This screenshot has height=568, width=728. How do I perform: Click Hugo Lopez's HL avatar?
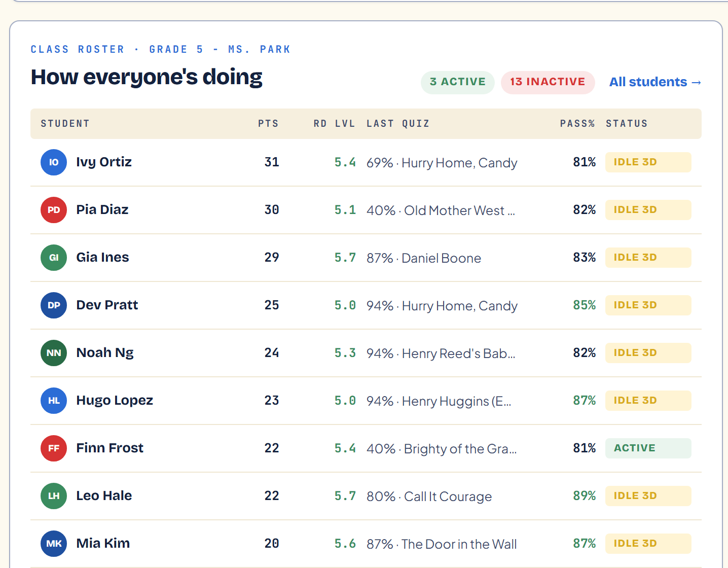pyautogui.click(x=54, y=401)
